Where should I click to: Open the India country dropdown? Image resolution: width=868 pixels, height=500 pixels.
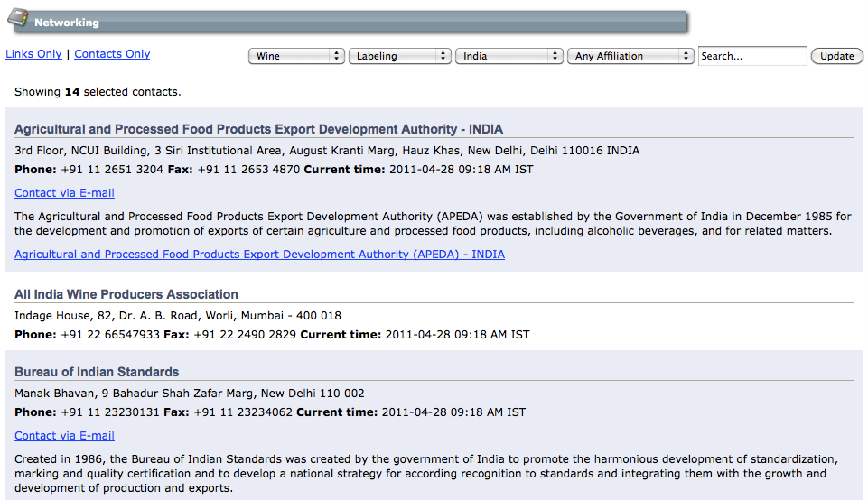(509, 56)
